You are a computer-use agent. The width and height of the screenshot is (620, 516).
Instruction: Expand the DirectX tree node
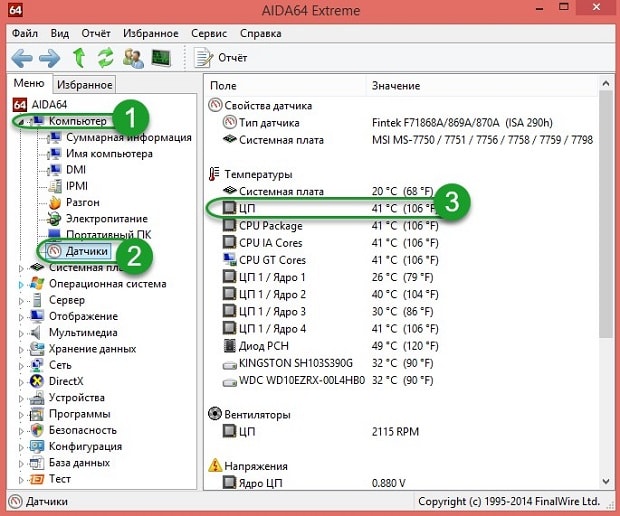coord(21,382)
